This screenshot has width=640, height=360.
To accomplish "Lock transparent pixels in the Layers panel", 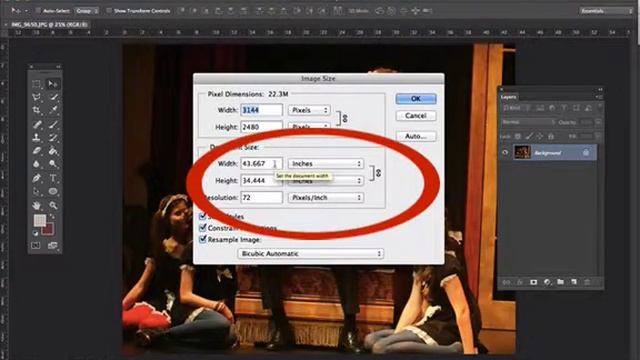I will (x=518, y=136).
